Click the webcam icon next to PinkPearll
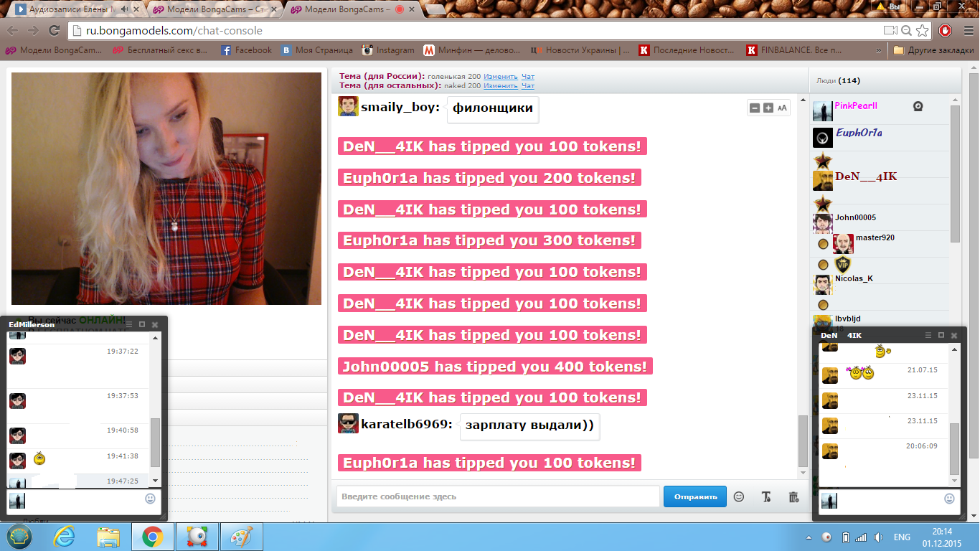Screen dimensions: 980x551 [x=918, y=106]
